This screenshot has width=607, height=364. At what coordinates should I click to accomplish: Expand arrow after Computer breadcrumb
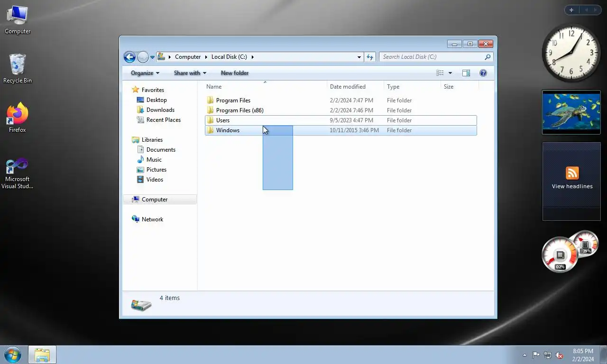click(206, 57)
